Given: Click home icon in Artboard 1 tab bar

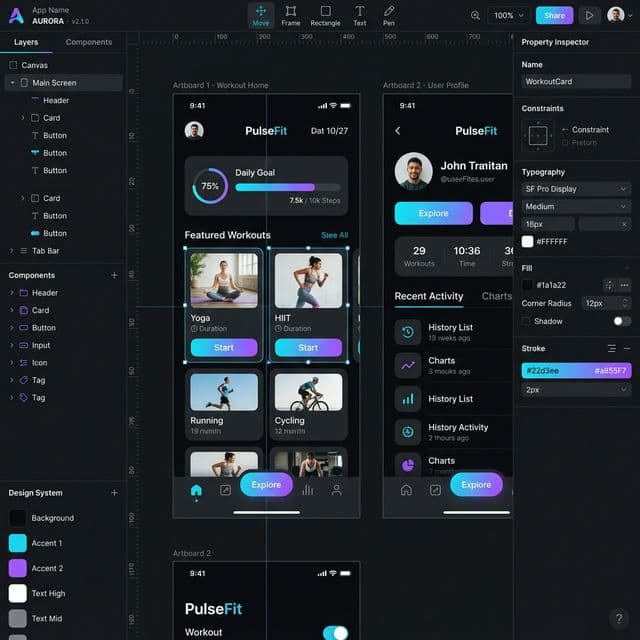Looking at the screenshot, I should click(196, 490).
